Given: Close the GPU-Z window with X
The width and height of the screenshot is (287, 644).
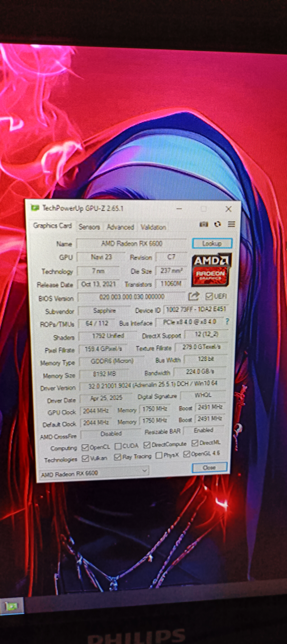Looking at the screenshot, I should pyautogui.click(x=228, y=209).
